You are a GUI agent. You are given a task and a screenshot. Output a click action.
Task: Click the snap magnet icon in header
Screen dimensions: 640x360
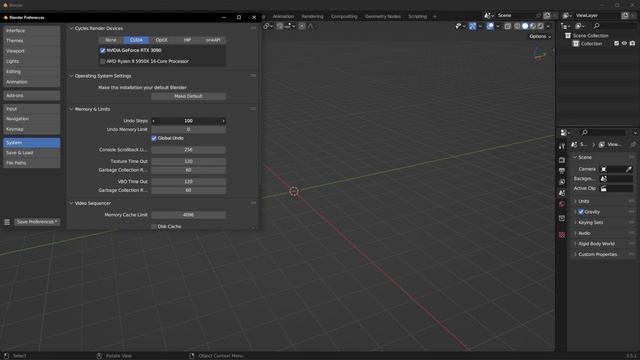pos(280,26)
